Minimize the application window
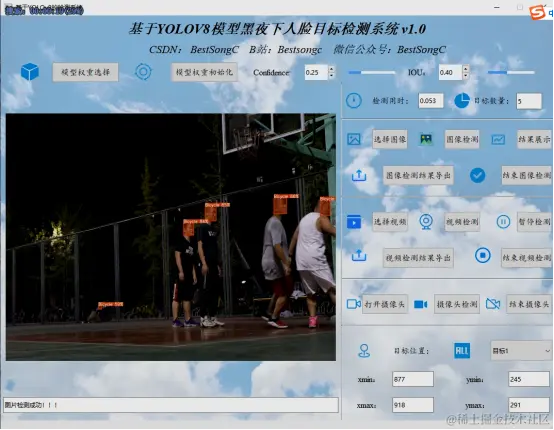 pos(497,7)
